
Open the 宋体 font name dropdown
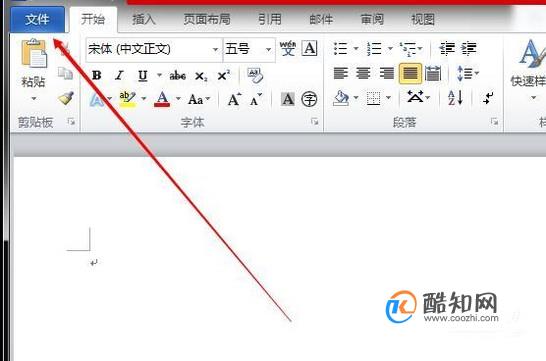[x=215, y=49]
